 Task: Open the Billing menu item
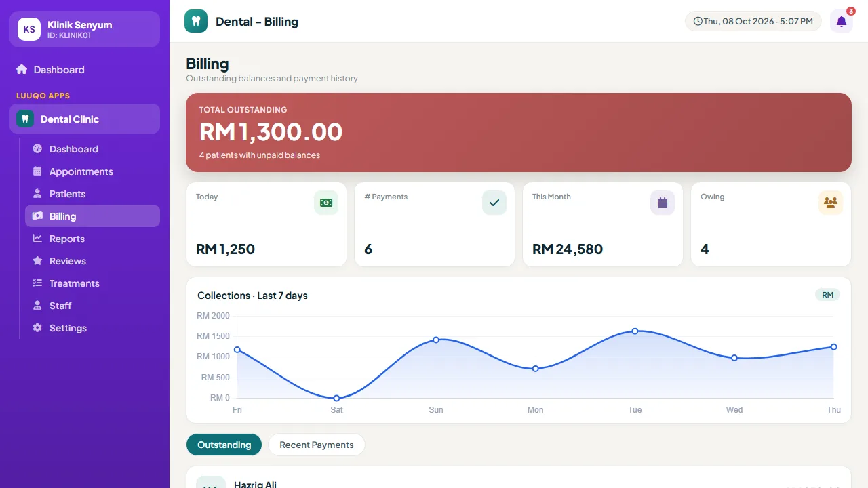92,216
